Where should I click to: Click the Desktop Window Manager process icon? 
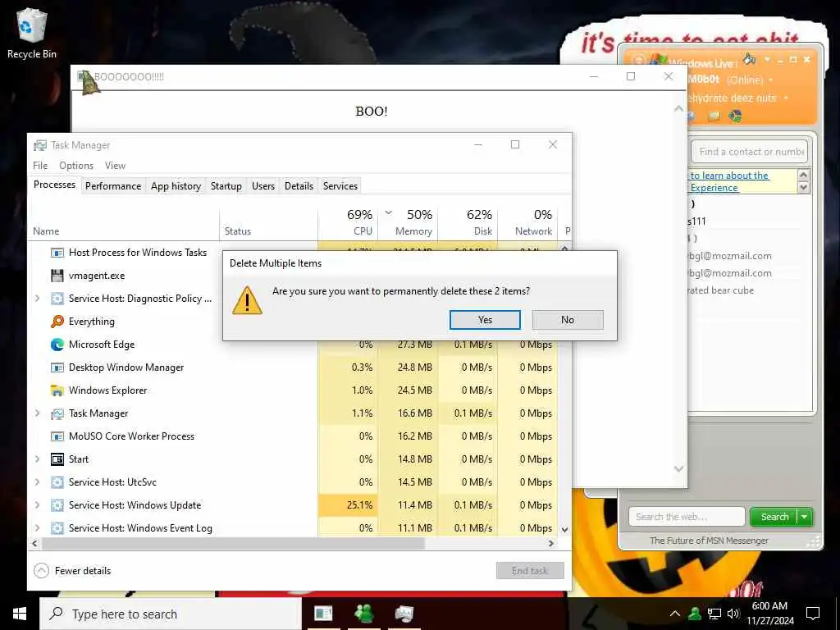click(57, 367)
